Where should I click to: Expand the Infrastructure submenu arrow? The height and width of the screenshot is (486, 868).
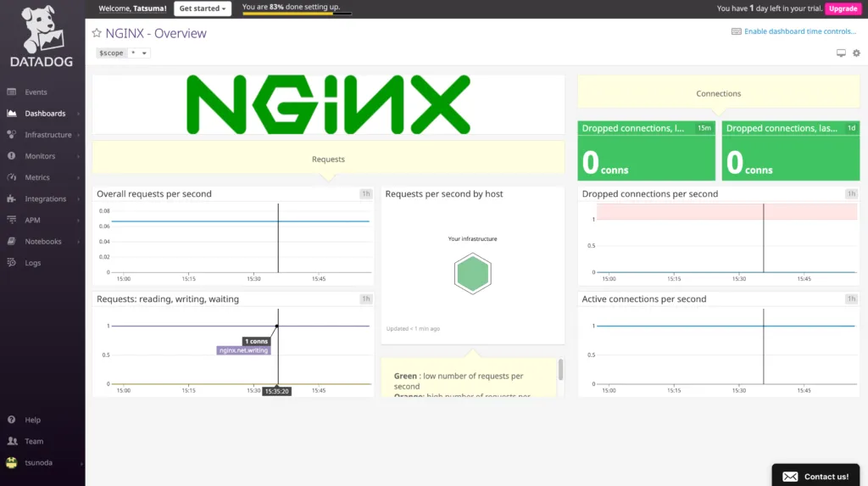coord(78,135)
